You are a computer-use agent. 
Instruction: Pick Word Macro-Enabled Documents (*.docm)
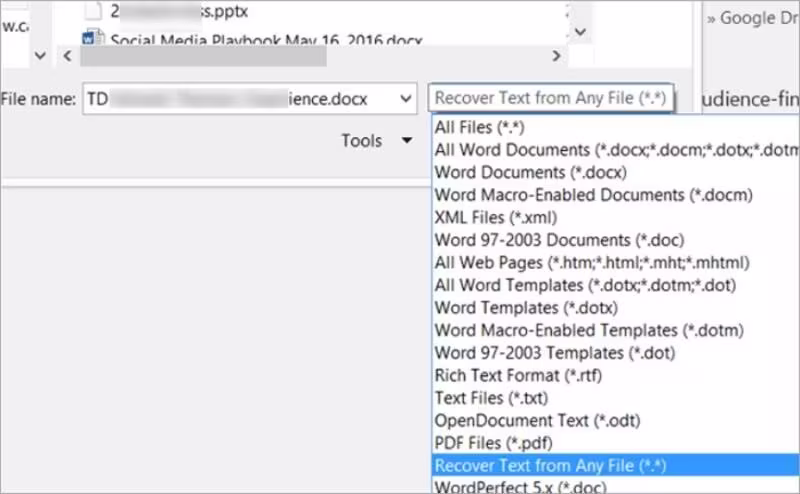point(615,195)
